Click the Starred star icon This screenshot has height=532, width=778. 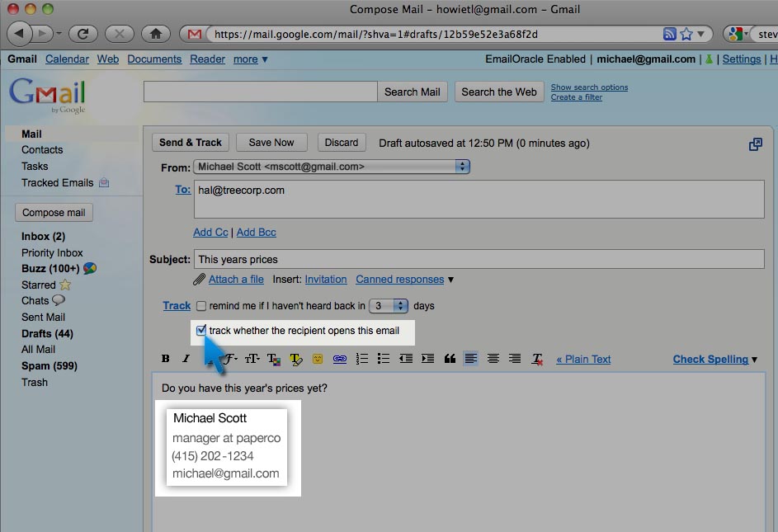(x=65, y=285)
